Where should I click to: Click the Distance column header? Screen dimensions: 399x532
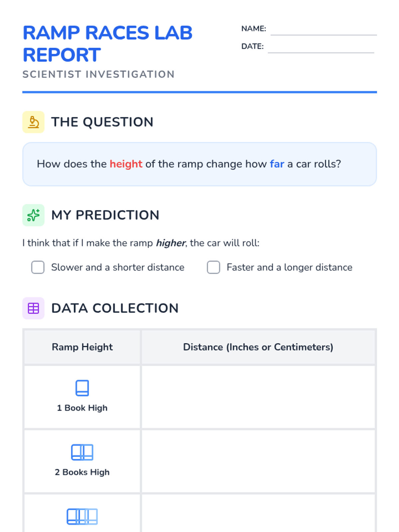258,347
